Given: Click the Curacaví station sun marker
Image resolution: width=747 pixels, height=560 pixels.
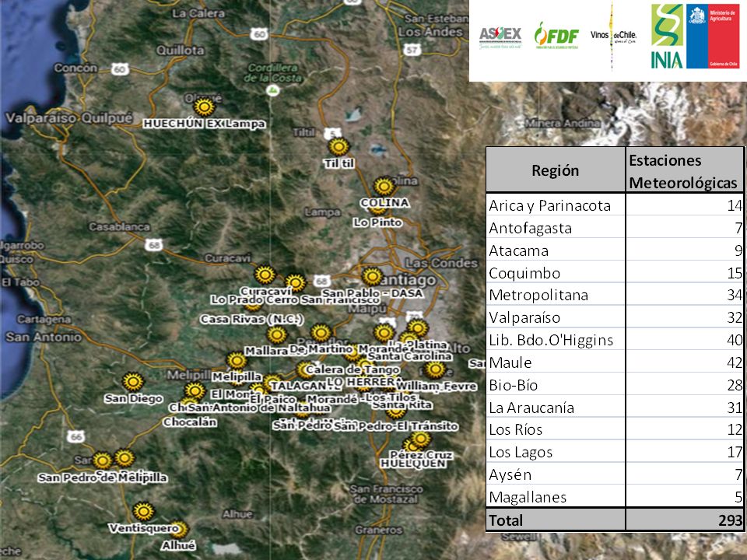Looking at the screenshot, I should pyautogui.click(x=265, y=275).
